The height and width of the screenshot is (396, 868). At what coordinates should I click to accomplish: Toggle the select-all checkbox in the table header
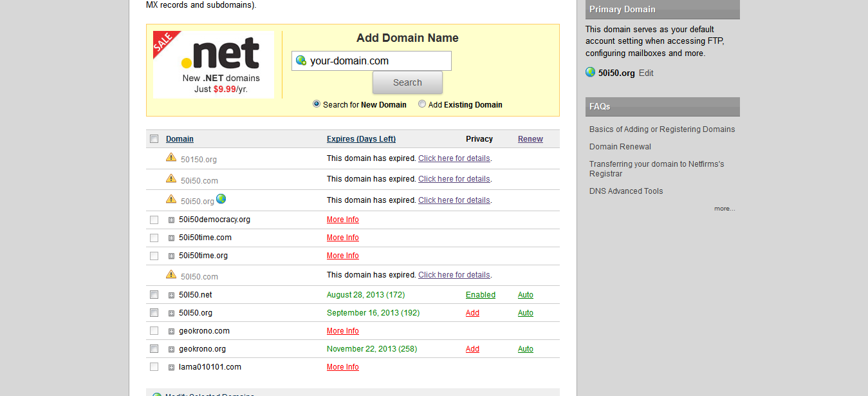click(x=154, y=139)
